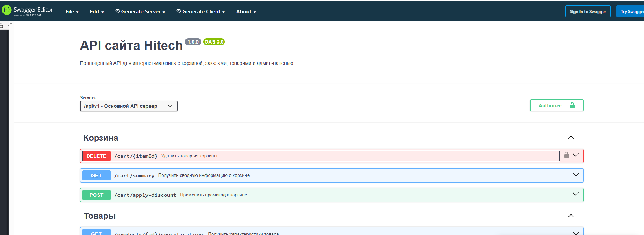Screen dimensions: 644x235
Task: Click the /cart/summary path text
Action: tap(134, 175)
